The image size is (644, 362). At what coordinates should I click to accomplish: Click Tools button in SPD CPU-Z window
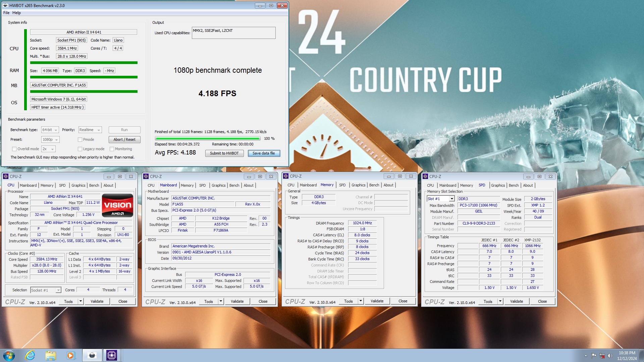(x=488, y=301)
